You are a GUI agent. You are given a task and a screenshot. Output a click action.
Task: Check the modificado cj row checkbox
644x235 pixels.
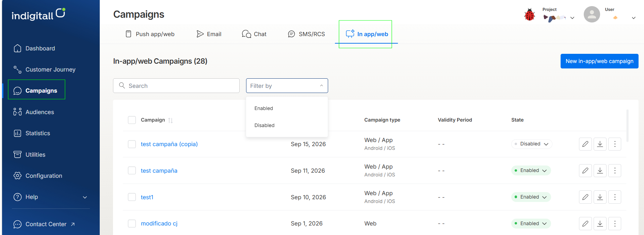pyautogui.click(x=132, y=223)
